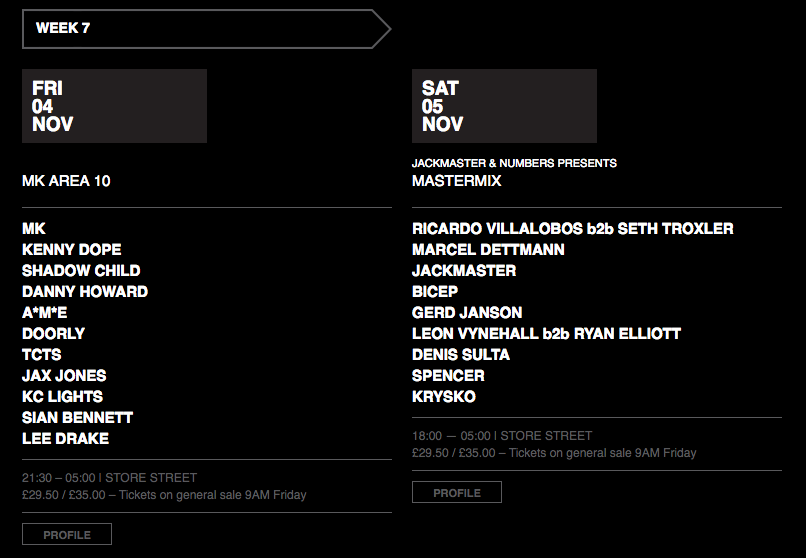
Task: Click artist name LEE DRAKE
Action: point(65,439)
